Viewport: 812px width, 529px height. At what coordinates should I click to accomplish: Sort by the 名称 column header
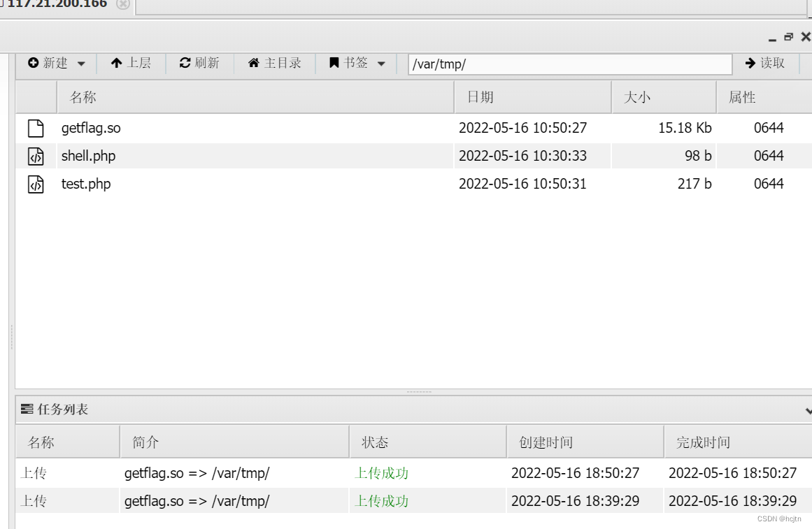click(255, 97)
